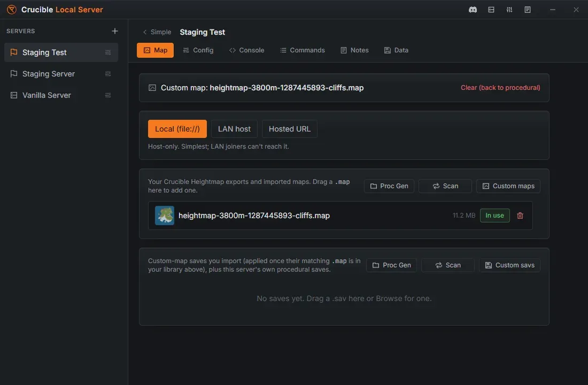Viewport: 588px width, 385px height.
Task: Select Staging Server in servers list
Action: (61, 74)
